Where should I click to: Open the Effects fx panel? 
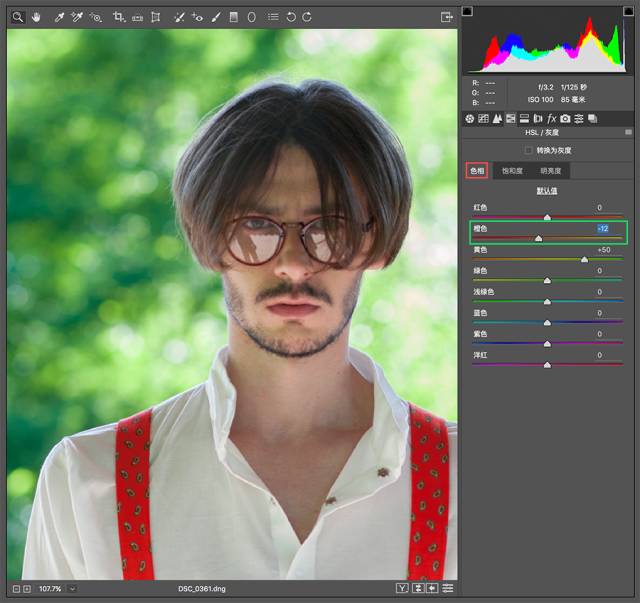click(x=551, y=119)
